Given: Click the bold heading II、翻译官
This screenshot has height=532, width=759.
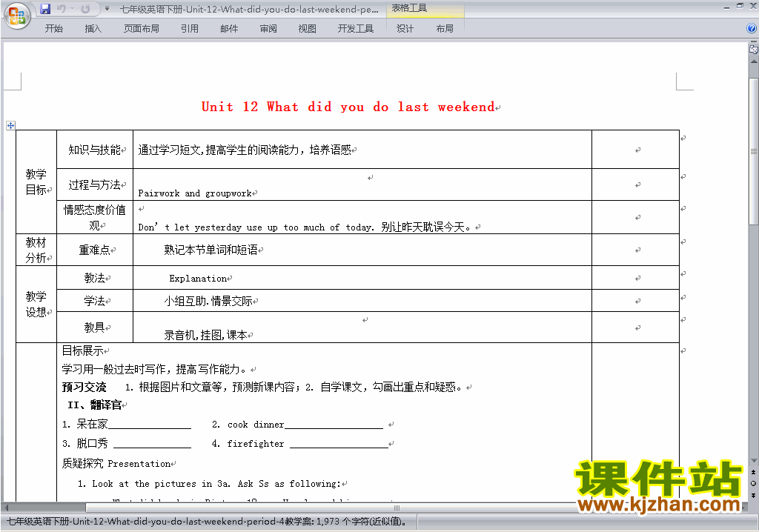Looking at the screenshot, I should 94,405.
